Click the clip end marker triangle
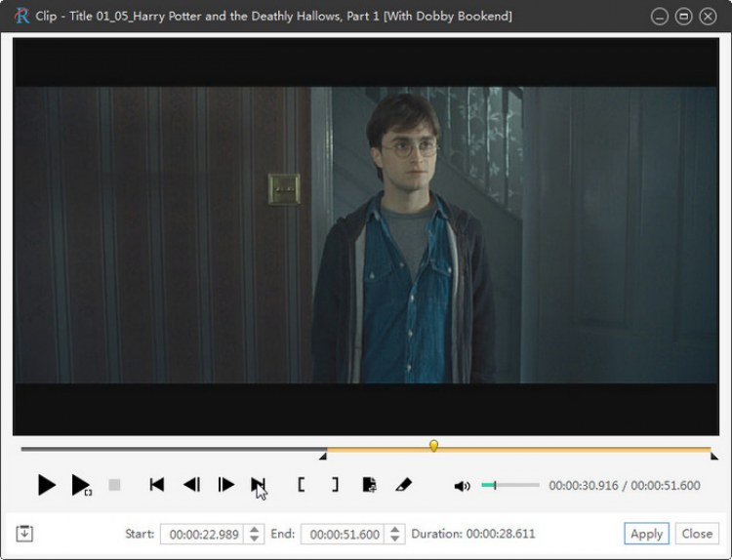732x560 pixels. [x=713, y=457]
